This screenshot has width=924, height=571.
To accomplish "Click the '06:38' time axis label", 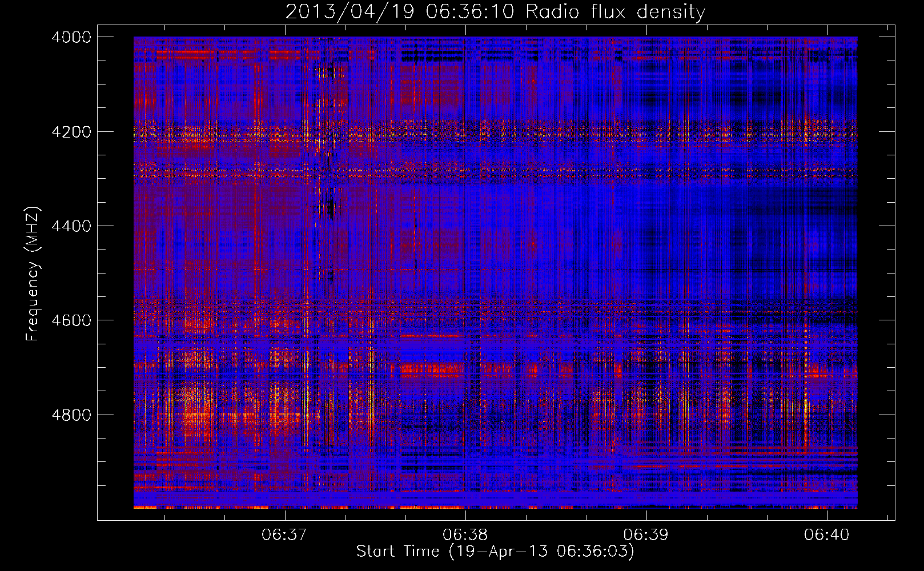I will [465, 535].
